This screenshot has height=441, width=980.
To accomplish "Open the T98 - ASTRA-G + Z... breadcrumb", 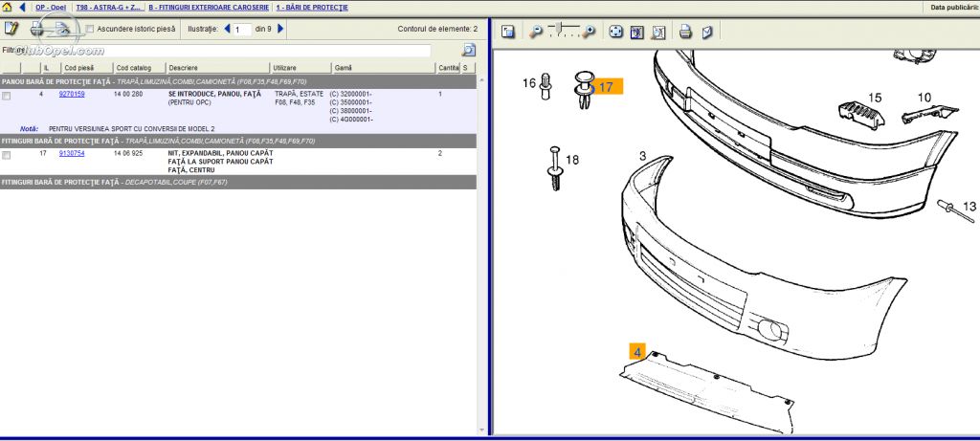I will pyautogui.click(x=108, y=8).
